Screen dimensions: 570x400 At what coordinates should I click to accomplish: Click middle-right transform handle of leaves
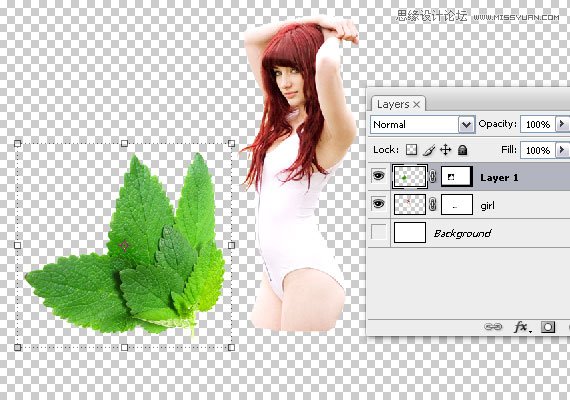[231, 245]
